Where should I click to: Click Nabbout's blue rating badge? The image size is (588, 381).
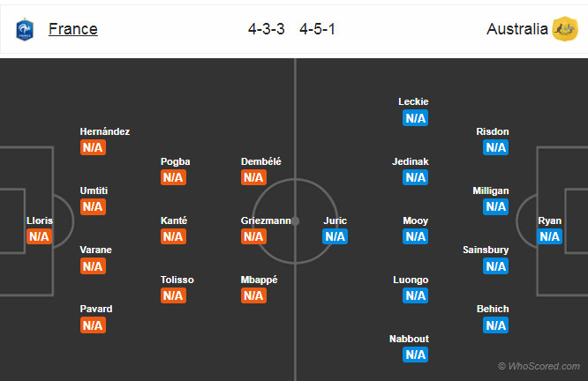[x=415, y=355]
